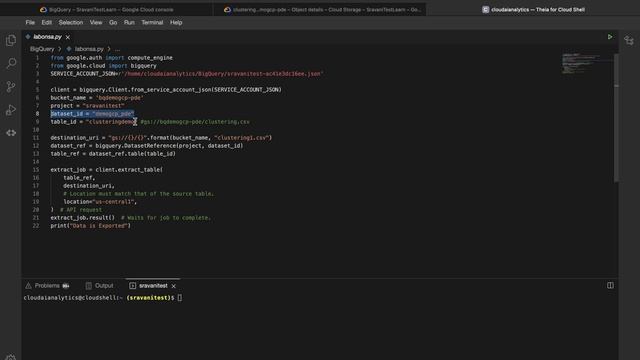Viewport: 640px width, 360px height.
Task: Open the Help menu
Action: pyautogui.click(x=176, y=22)
